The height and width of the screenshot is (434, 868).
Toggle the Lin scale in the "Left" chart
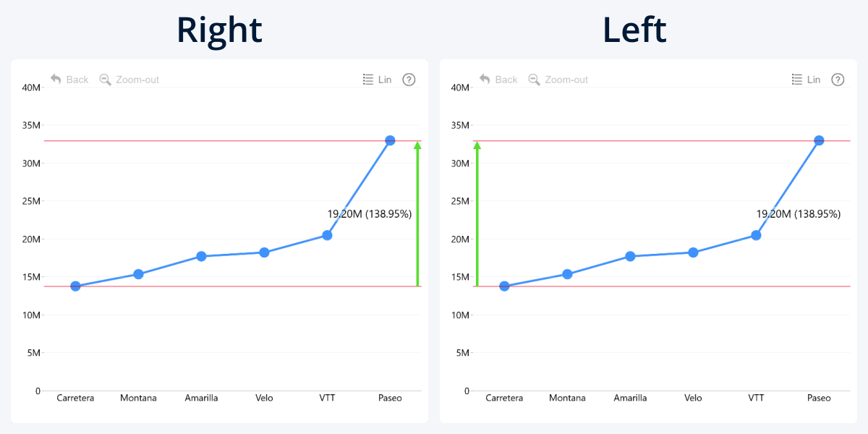[806, 80]
